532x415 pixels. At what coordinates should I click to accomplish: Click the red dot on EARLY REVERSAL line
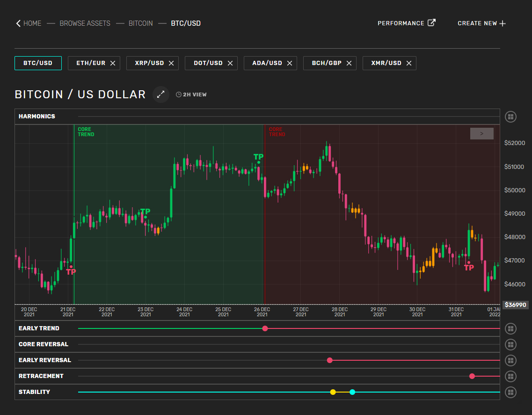coord(329,360)
